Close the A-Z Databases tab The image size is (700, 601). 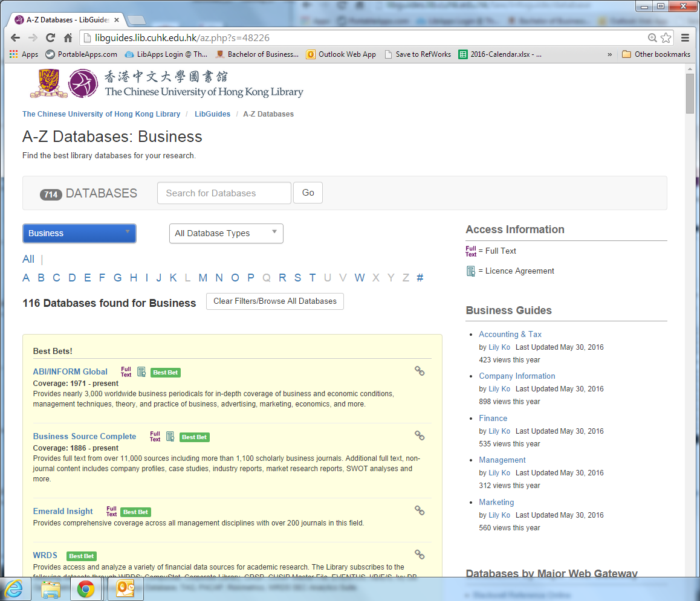tap(117, 20)
